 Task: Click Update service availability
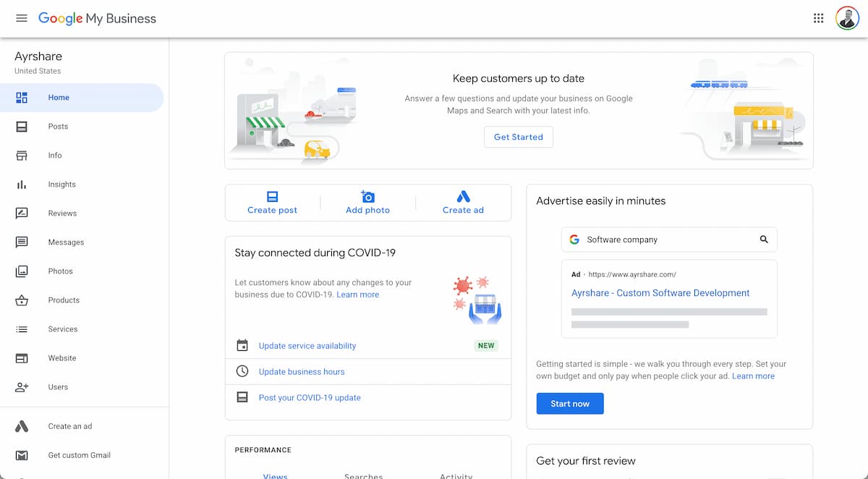tap(307, 345)
